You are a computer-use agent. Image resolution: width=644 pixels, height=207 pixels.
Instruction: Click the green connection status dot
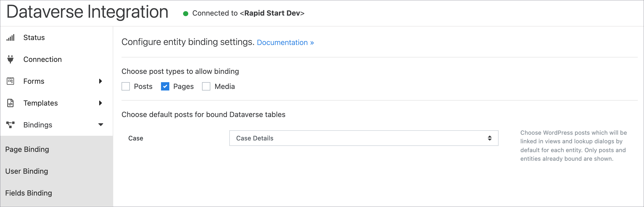click(185, 14)
